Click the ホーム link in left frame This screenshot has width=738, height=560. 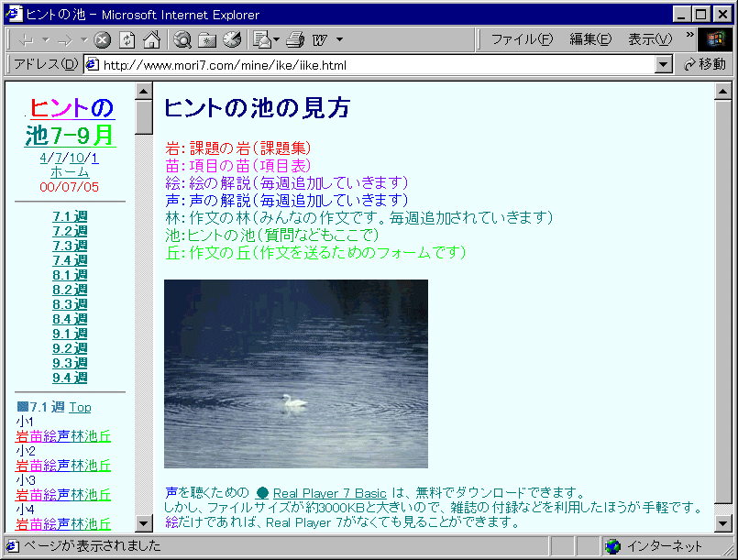pos(70,172)
